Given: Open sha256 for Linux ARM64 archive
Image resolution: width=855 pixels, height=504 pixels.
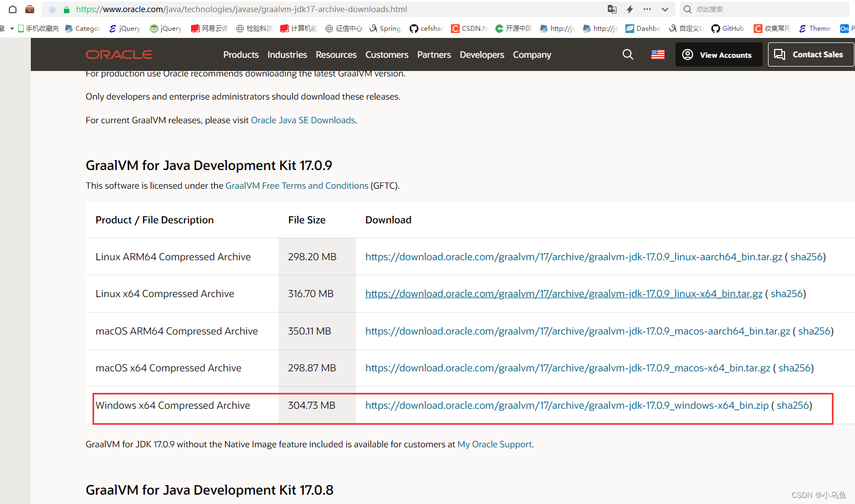Looking at the screenshot, I should click(807, 257).
